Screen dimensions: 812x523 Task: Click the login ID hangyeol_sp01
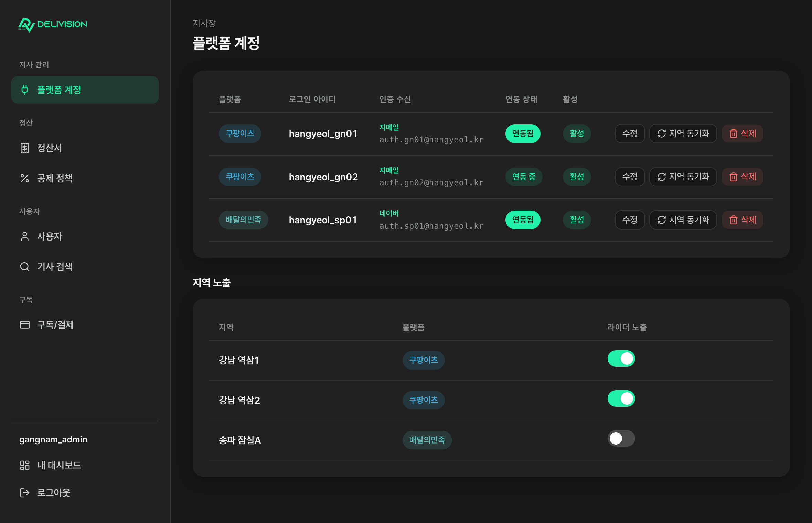click(x=323, y=220)
